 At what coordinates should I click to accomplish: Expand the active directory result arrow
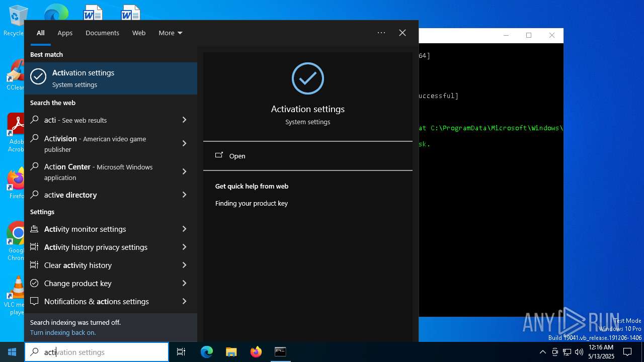point(184,195)
